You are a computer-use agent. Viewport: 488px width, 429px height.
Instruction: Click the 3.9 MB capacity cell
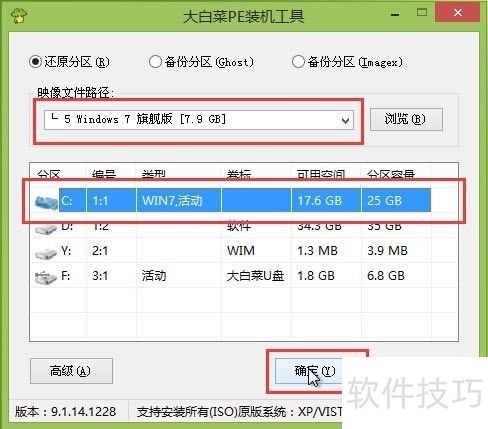click(387, 251)
